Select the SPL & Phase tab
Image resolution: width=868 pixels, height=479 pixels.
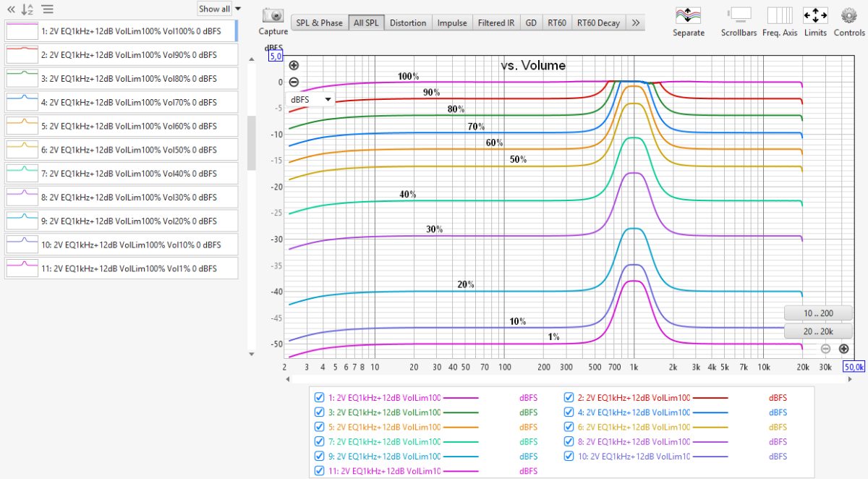pos(319,22)
